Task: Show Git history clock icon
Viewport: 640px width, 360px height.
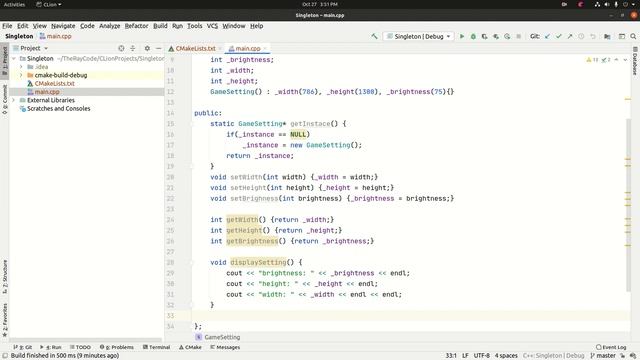Action: tap(581, 36)
